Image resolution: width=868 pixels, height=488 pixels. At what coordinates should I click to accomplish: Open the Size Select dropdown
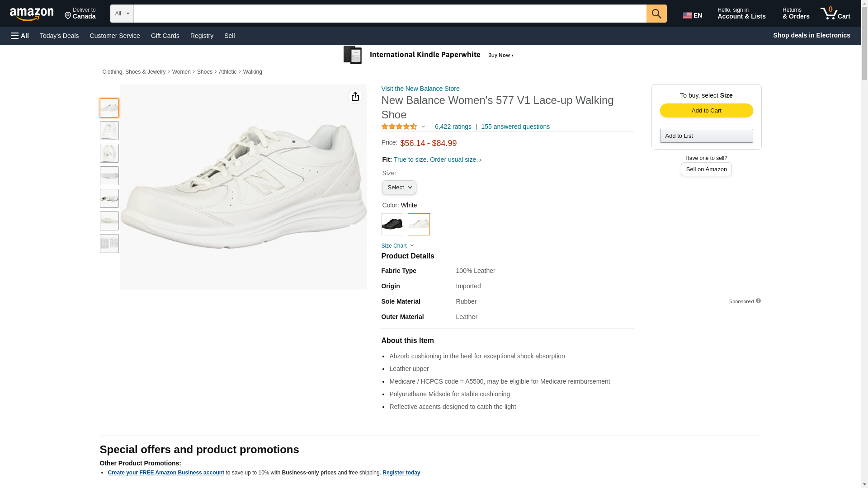pos(399,188)
